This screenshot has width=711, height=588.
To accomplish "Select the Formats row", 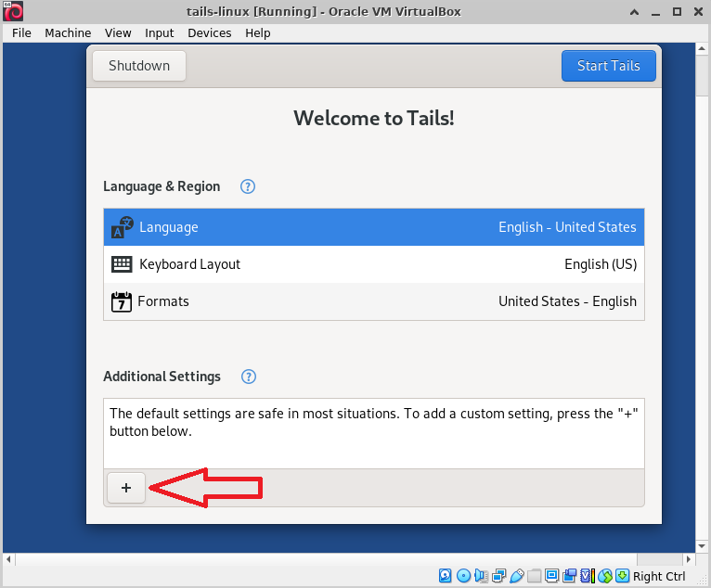I will pos(374,301).
